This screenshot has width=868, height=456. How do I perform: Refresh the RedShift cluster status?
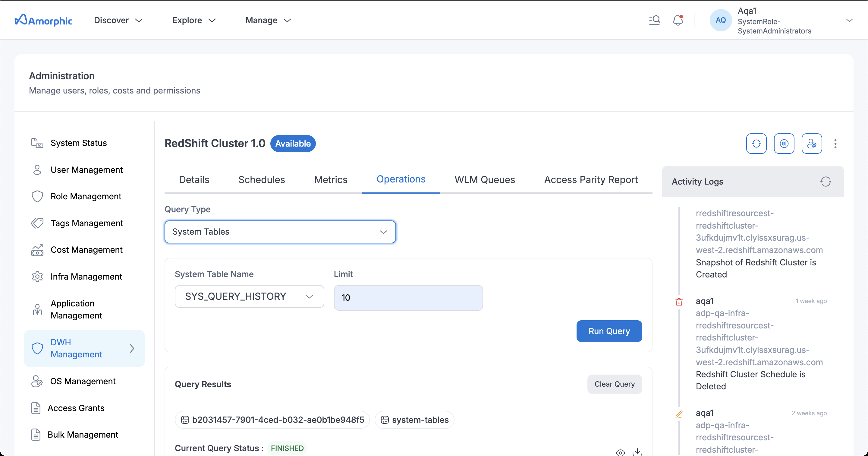click(x=756, y=144)
